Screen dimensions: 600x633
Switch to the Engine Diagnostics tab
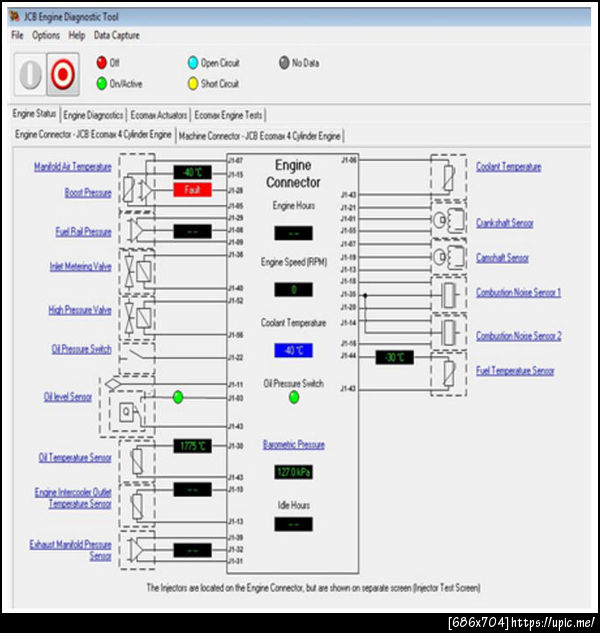pos(93,115)
